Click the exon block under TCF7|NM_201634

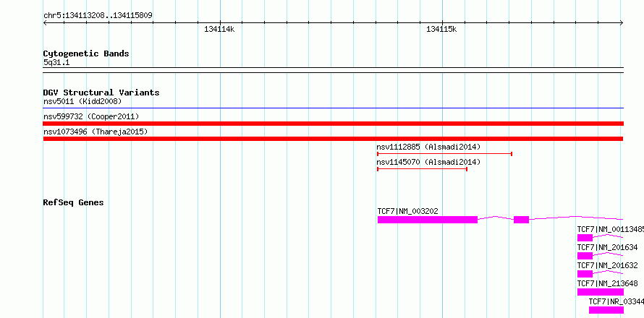pyautogui.click(x=585, y=256)
